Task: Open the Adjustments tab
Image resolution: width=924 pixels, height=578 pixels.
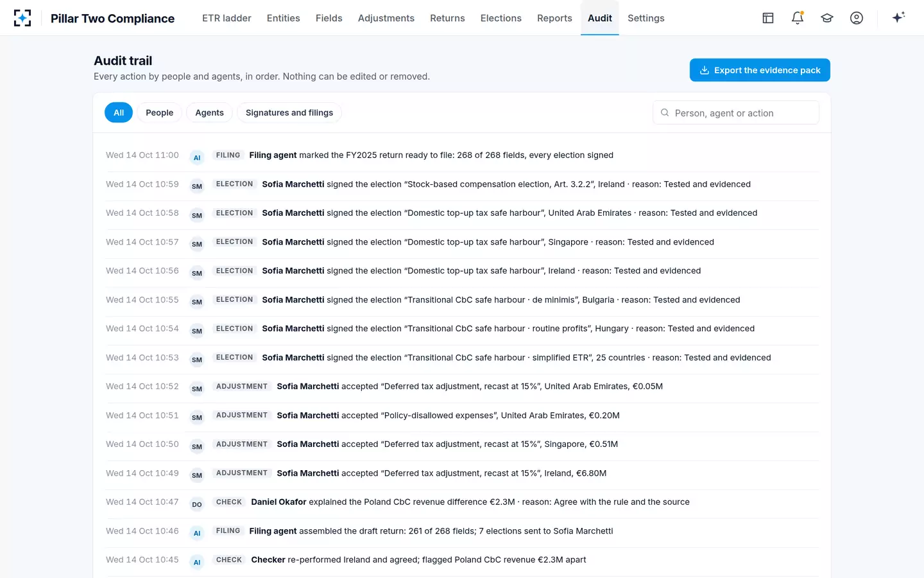Action: (386, 18)
